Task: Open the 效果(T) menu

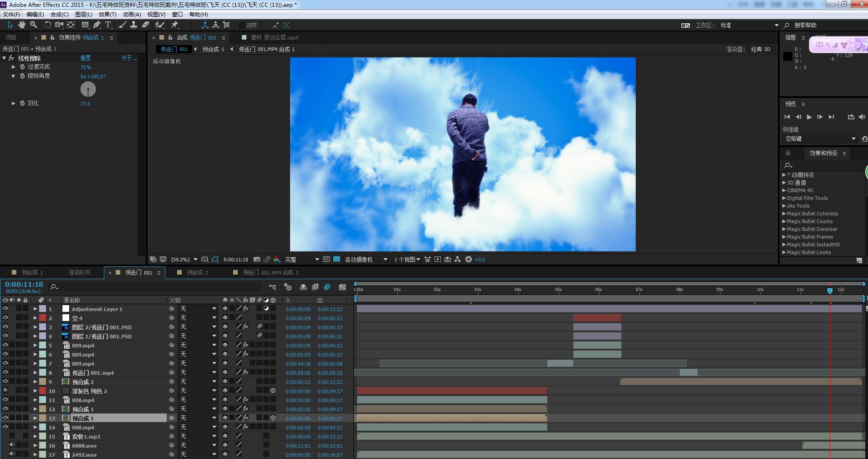Action: pyautogui.click(x=107, y=15)
